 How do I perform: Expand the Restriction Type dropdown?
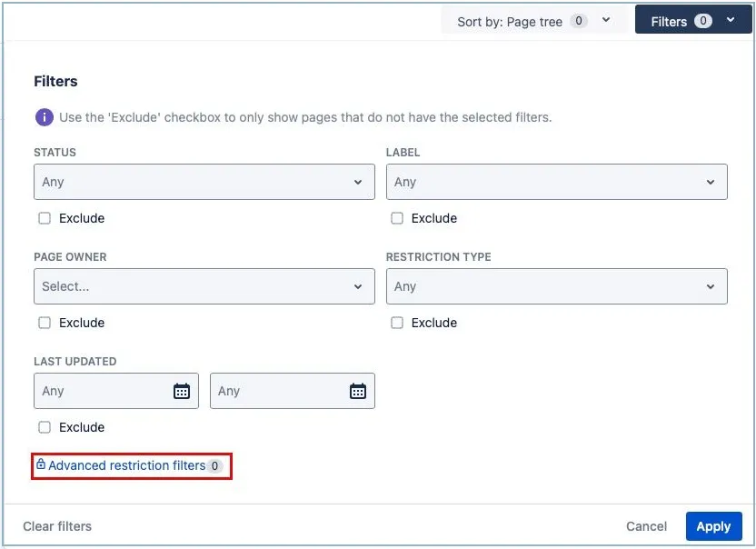pyautogui.click(x=556, y=286)
